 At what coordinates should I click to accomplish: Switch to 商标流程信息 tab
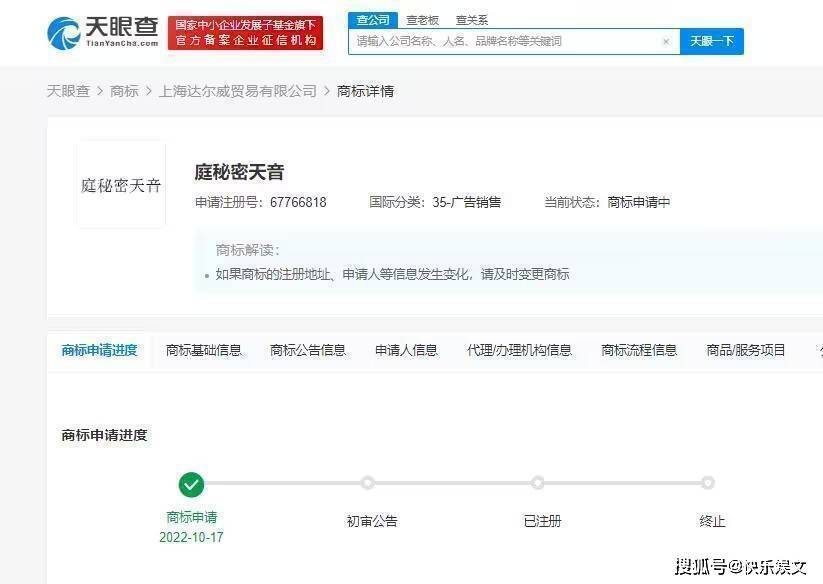pyautogui.click(x=639, y=351)
